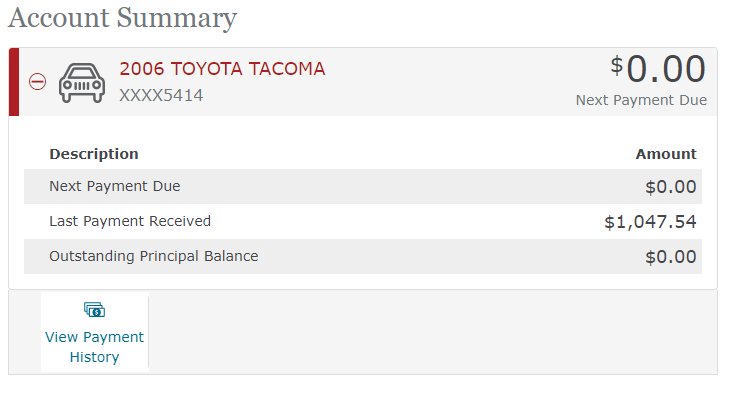Open the 2006 TOYOTA TACOMA account link

click(x=222, y=69)
